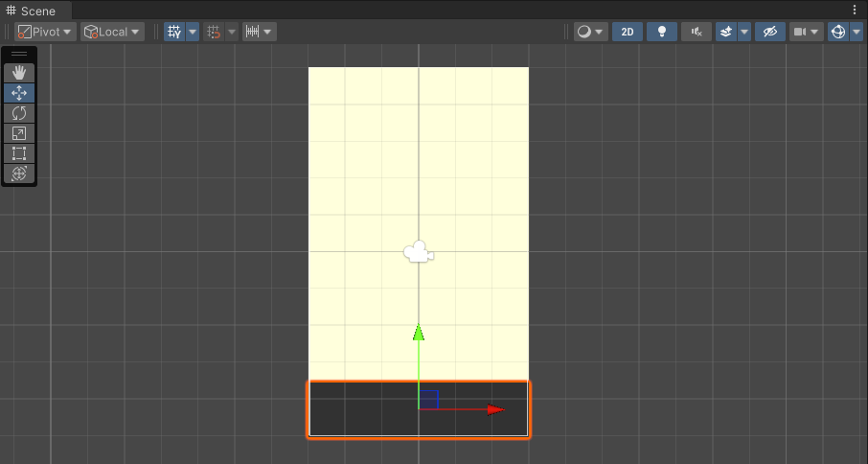This screenshot has height=464, width=868.
Task: Click the green Y-axis move arrow
Action: (419, 333)
